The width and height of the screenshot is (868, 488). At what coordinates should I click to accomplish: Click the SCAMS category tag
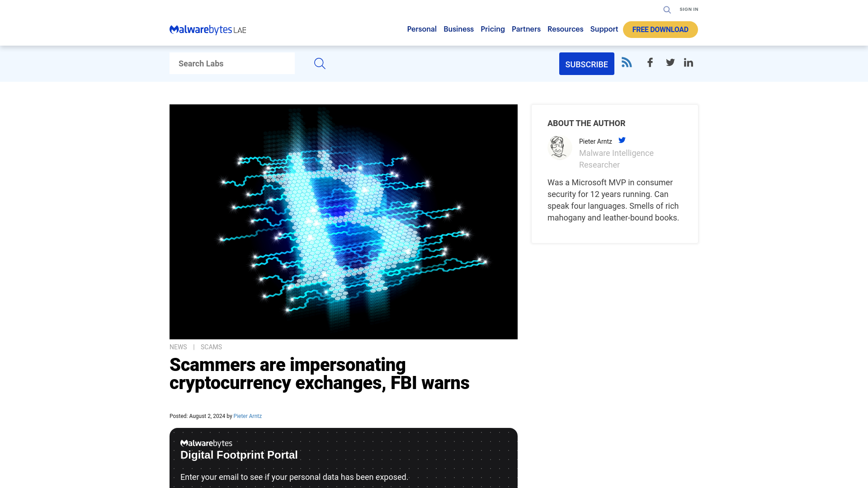211,347
